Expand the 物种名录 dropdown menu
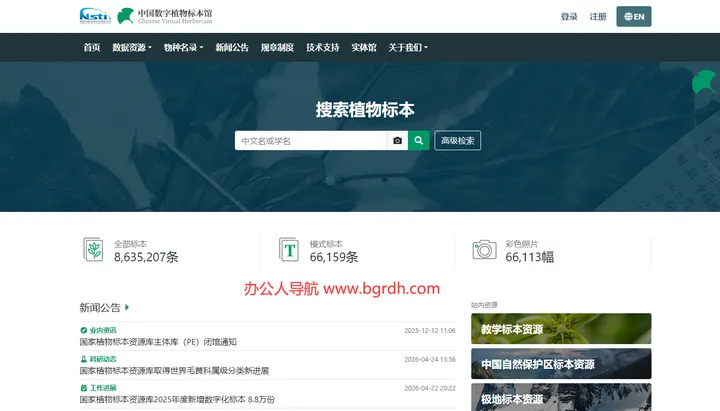Screen dimensions: 720x411 [x=183, y=47]
